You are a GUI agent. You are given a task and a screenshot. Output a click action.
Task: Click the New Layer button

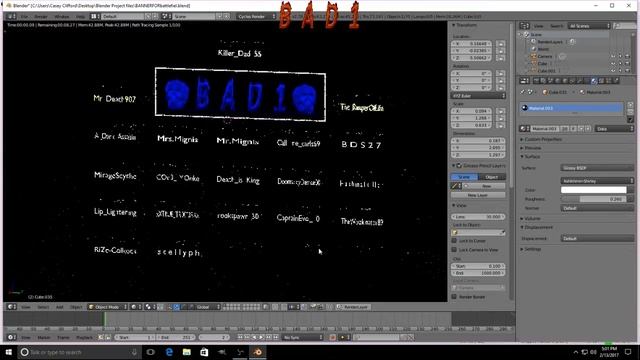pyautogui.click(x=478, y=195)
